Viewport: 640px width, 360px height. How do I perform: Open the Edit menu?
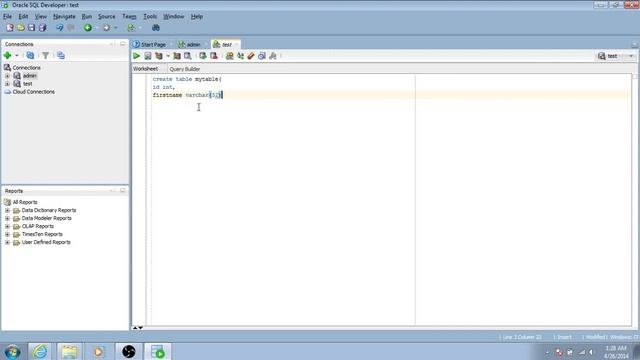(23, 17)
